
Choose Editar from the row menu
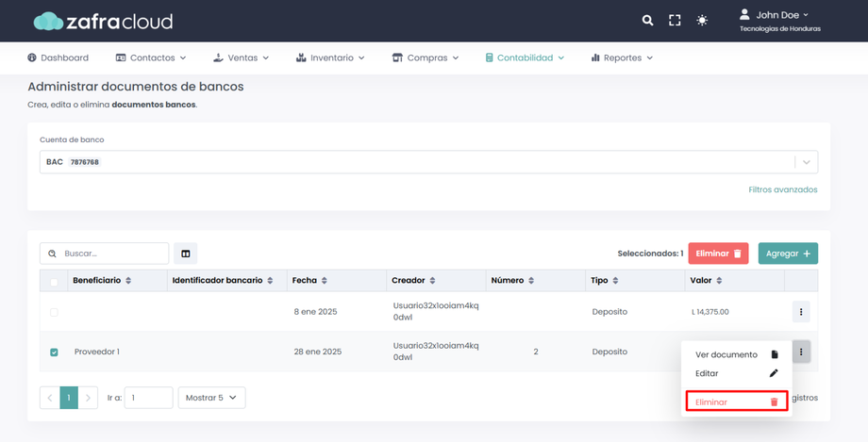(736, 373)
